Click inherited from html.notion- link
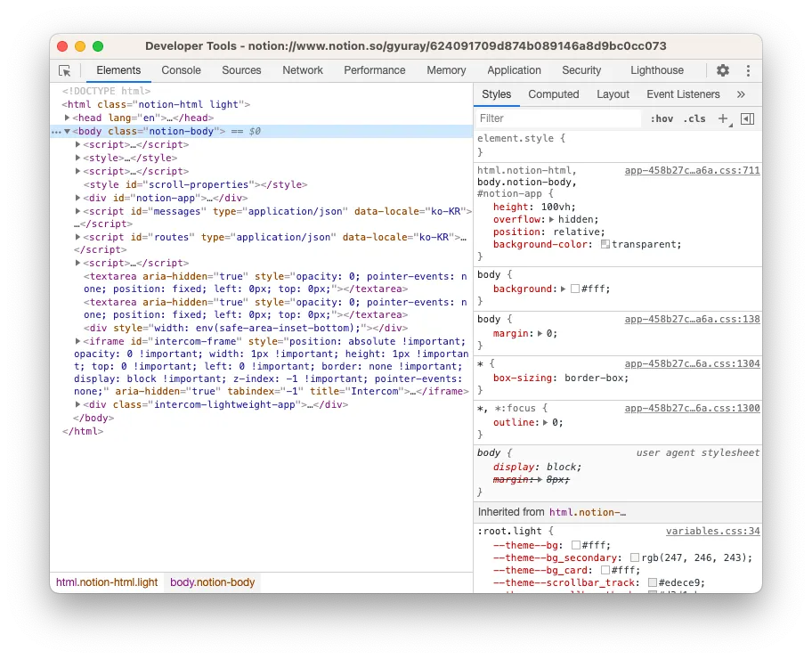This screenshot has height=659, width=812. pos(588,512)
